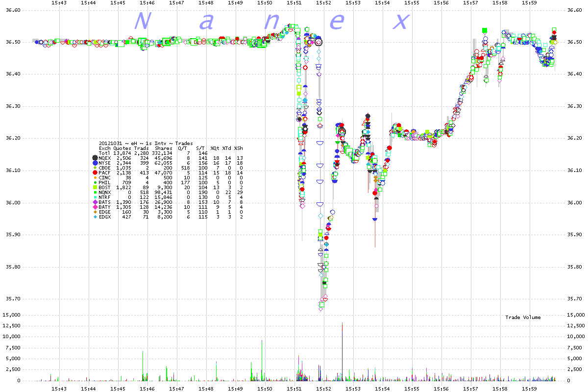
Task: Click the legend title "20121031 ~ eH ~ 1s Intv ~ Trades"
Action: pos(146,143)
